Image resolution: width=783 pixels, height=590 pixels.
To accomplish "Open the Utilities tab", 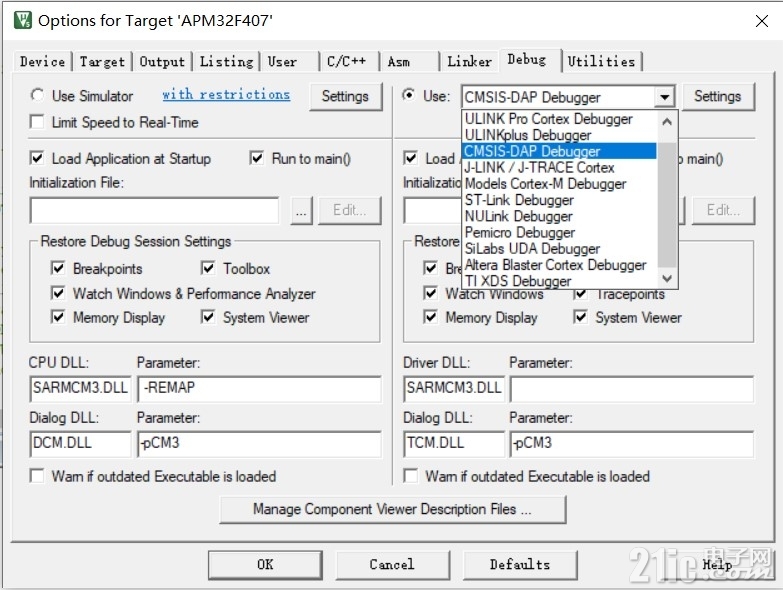I will pyautogui.click(x=601, y=62).
